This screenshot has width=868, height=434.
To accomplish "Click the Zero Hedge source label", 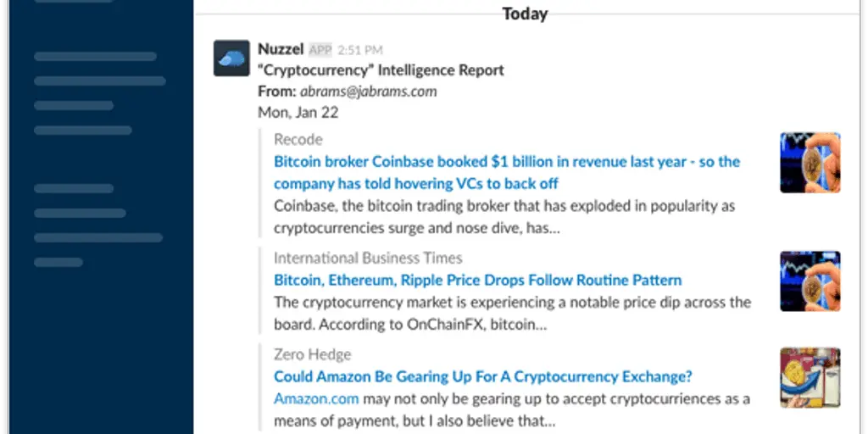I will [312, 354].
